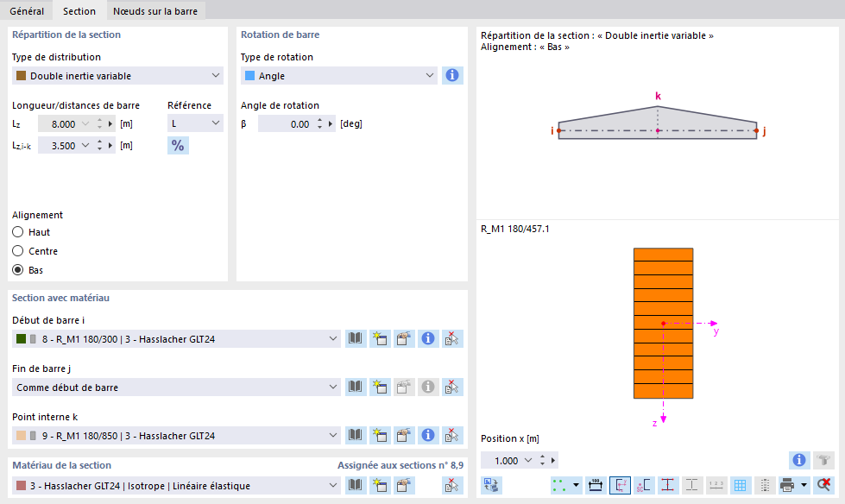The image size is (845, 504).
Task: Click the percent reference button for Lz,i-k
Action: coord(177,145)
